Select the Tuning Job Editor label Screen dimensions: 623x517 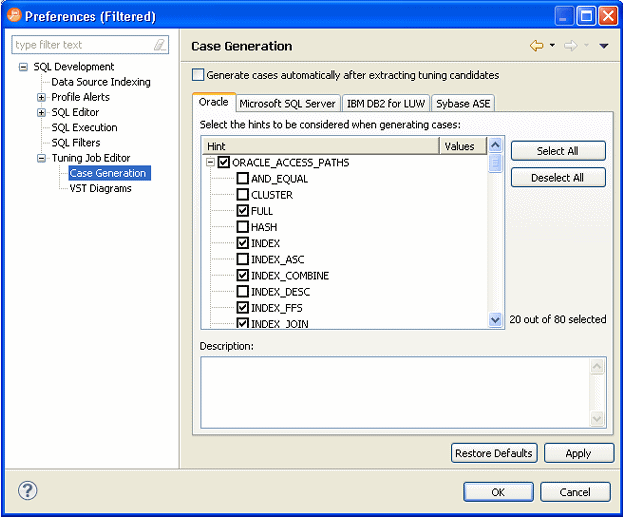[x=91, y=158]
